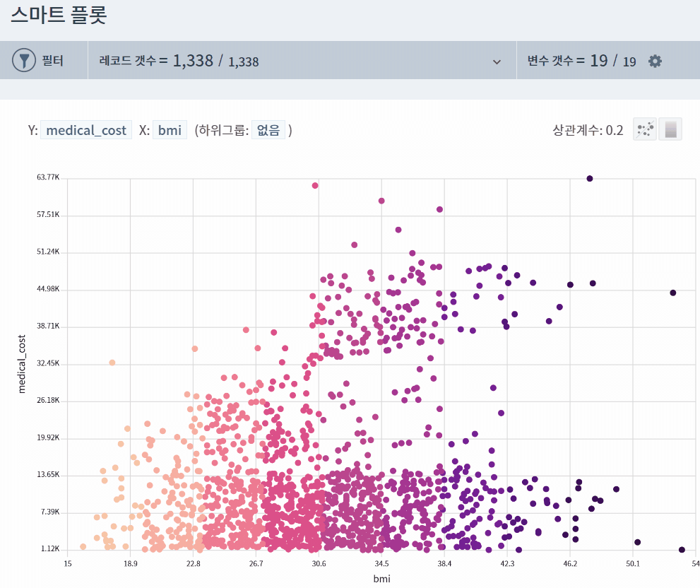
Task: Select the topmost outlier point near 63.77K
Action: click(589, 179)
